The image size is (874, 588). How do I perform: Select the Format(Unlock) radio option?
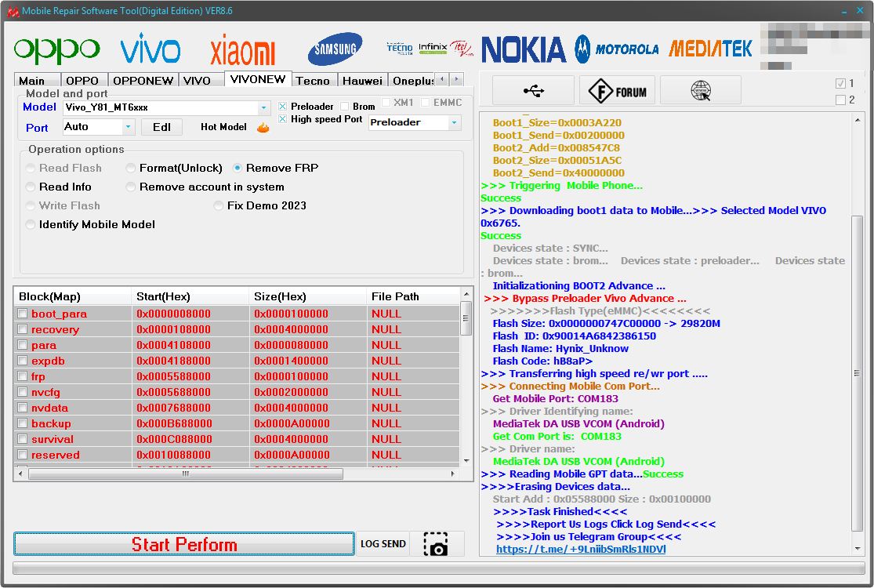pos(130,169)
